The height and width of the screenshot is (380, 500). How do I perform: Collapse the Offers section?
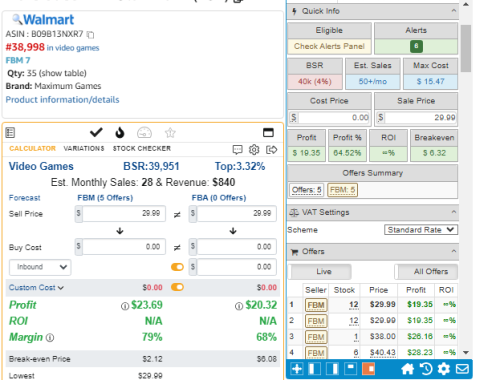454,251
